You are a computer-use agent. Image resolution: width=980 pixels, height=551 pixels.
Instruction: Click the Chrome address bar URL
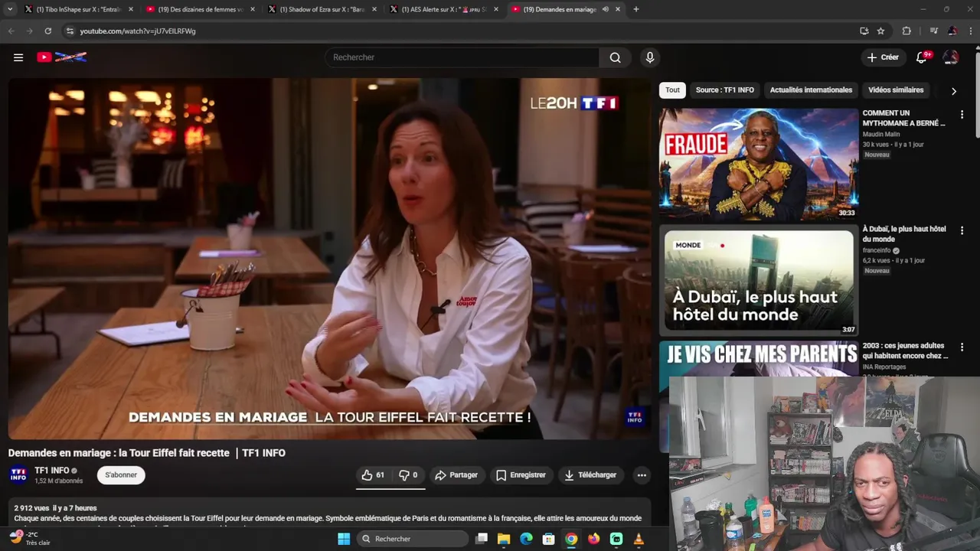tap(138, 31)
